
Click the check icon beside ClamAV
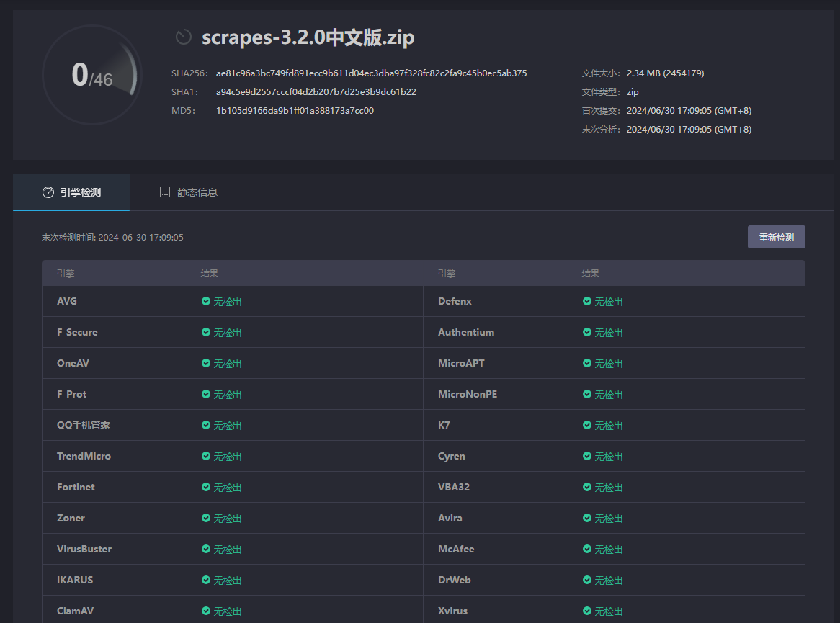206,611
